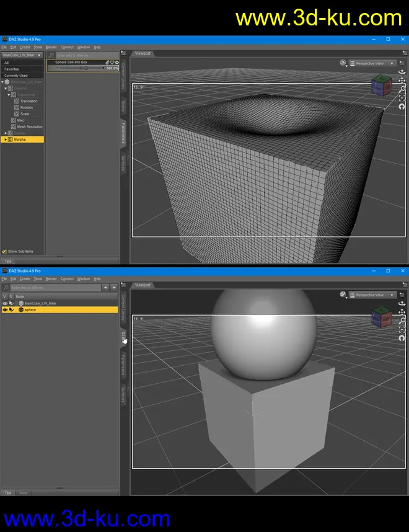Click the heart favorite icon on Sphere Sink Into Box
Image resolution: width=409 pixels, height=532 pixels.
pyautogui.click(x=112, y=63)
